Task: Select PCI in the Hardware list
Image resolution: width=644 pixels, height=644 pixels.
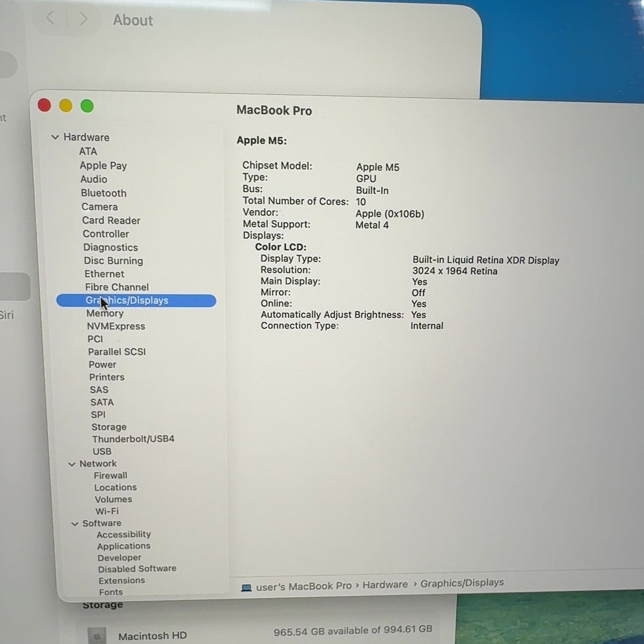Action: pos(95,339)
